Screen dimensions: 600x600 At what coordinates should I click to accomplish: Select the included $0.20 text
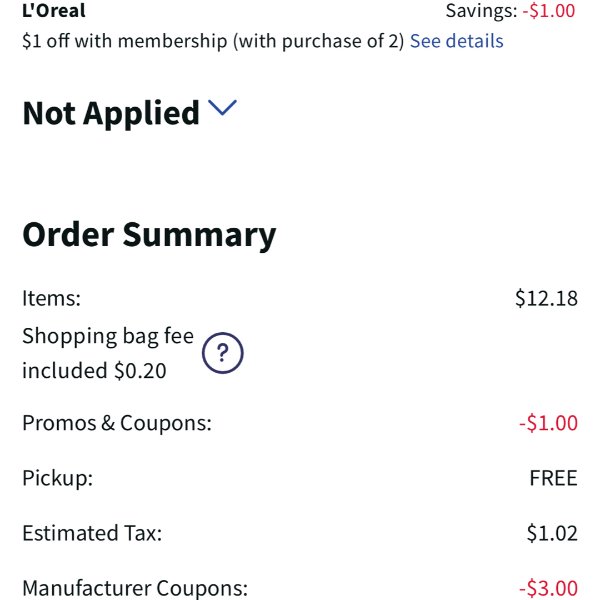(x=94, y=370)
